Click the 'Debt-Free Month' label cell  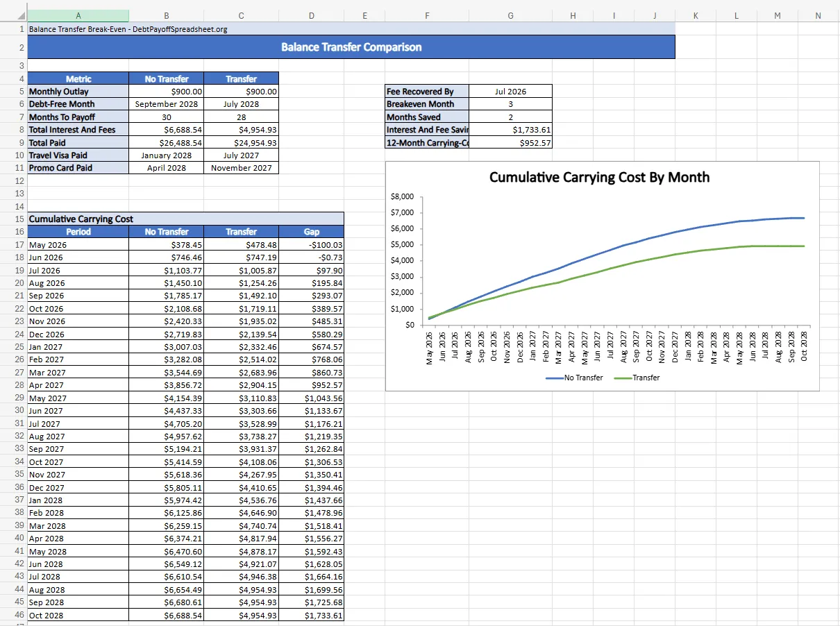point(78,104)
